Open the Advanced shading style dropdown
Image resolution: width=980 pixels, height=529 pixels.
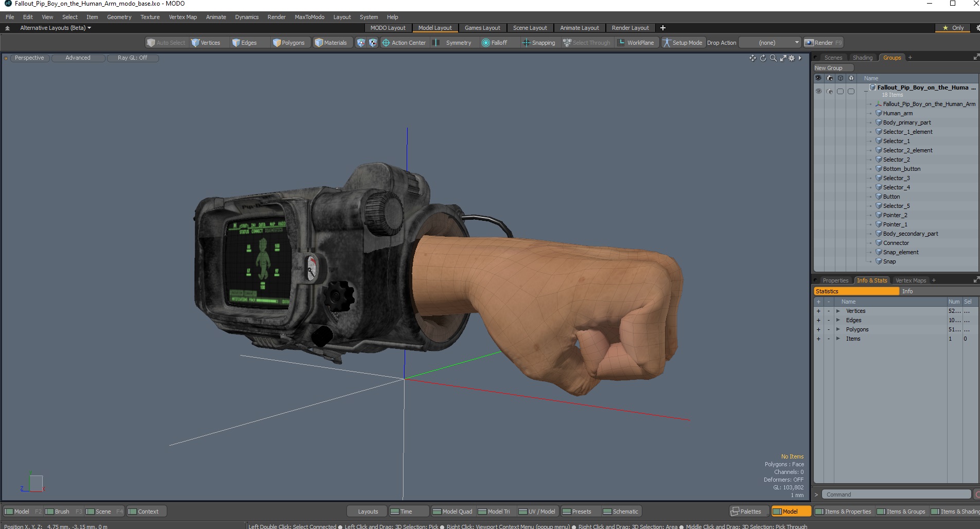point(78,58)
